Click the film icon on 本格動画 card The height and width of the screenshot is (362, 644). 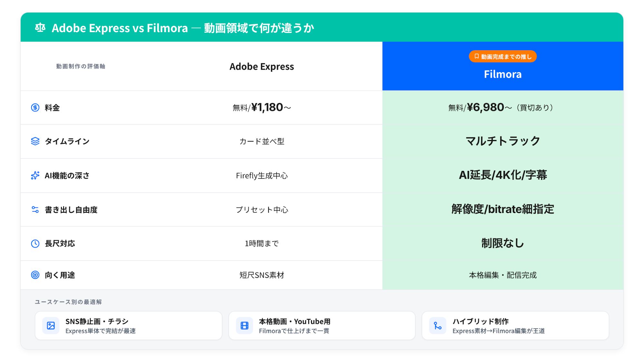click(245, 326)
